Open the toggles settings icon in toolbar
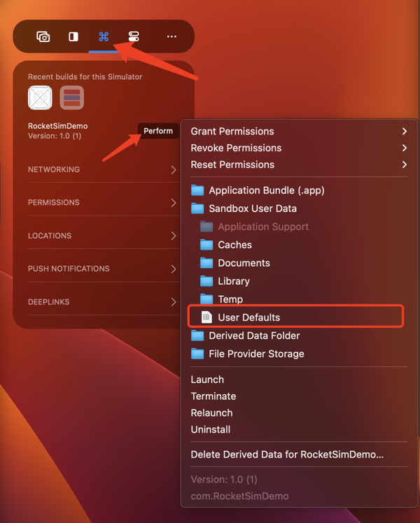The width and height of the screenshot is (420, 523). pyautogui.click(x=134, y=36)
